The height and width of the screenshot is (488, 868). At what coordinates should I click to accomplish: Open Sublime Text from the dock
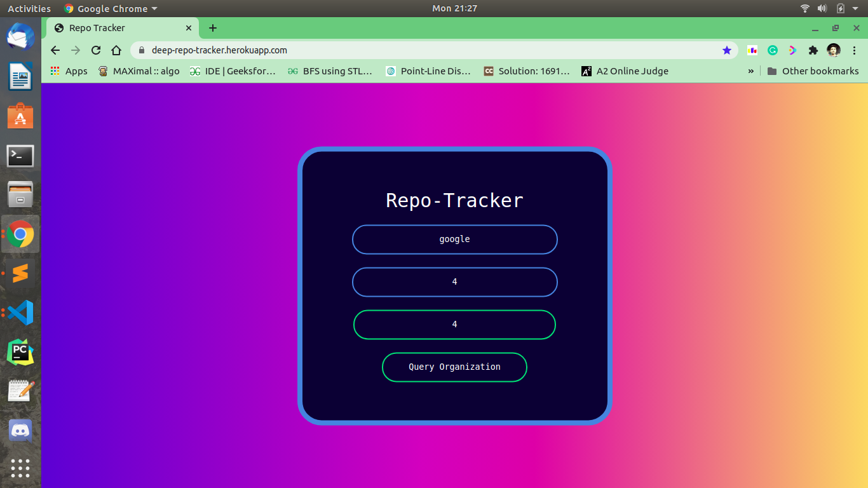tap(20, 273)
